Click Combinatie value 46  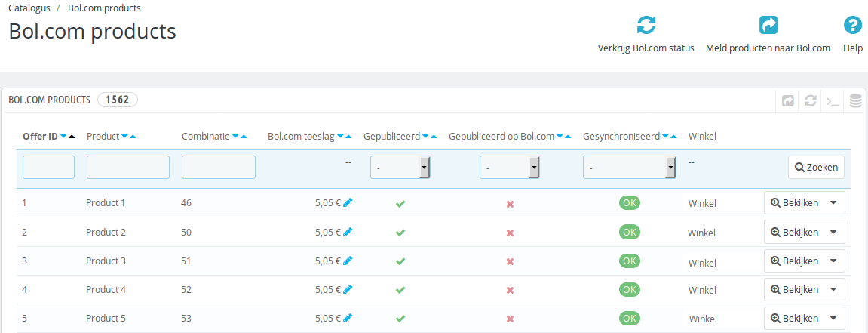186,203
